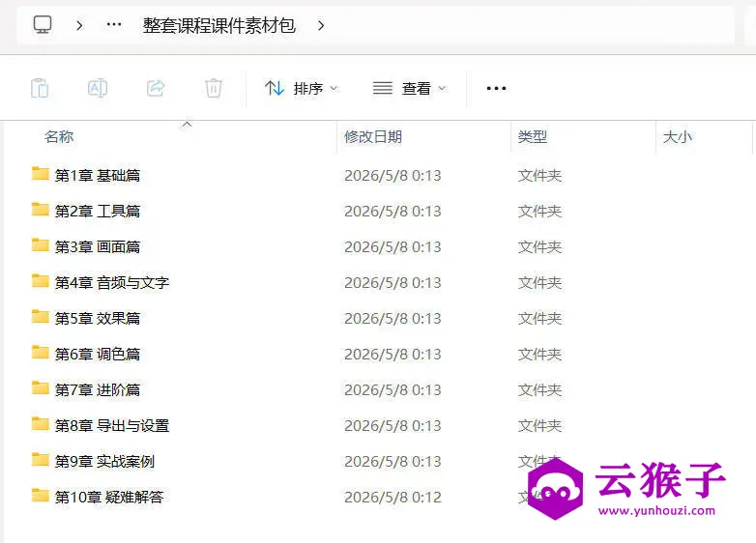
Task: Sort by the 名称 column header
Action: tap(59, 137)
